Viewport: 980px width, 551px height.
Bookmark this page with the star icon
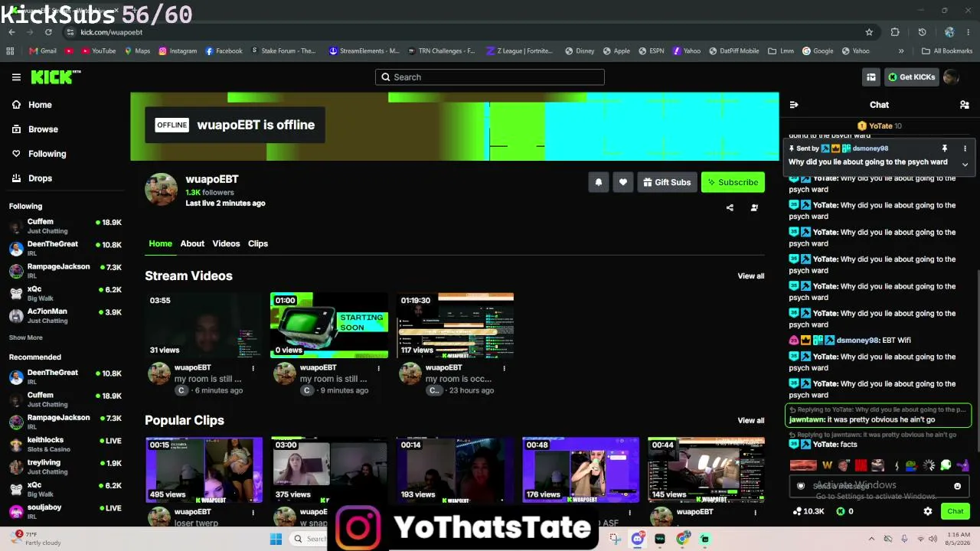(869, 32)
